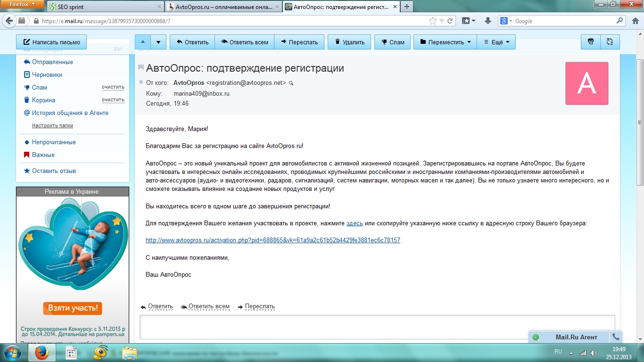The width and height of the screenshot is (644, 362).
Task: Open the Спам folder in sidebar
Action: point(40,88)
